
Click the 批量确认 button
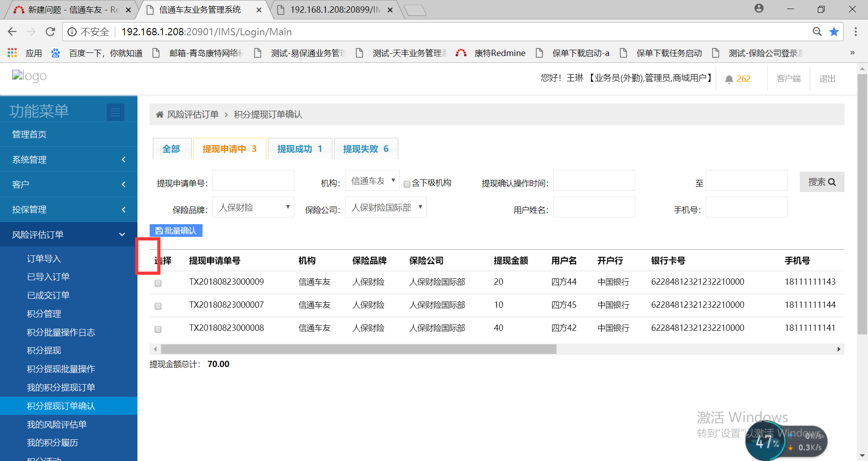176,230
